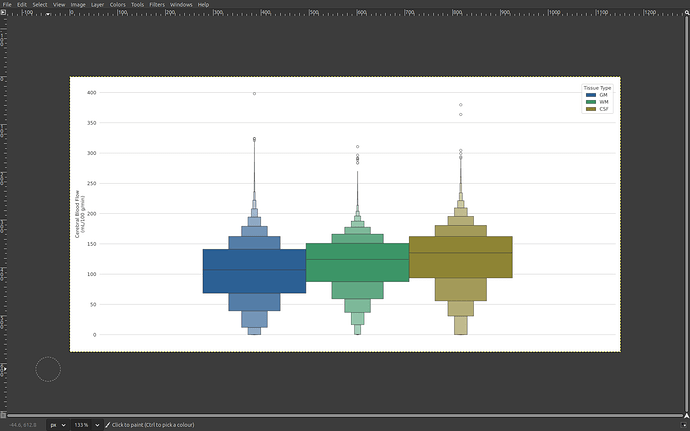Viewport: 690px width, 431px height.
Task: Click the image menu button at ruler origin
Action: click(3, 12)
